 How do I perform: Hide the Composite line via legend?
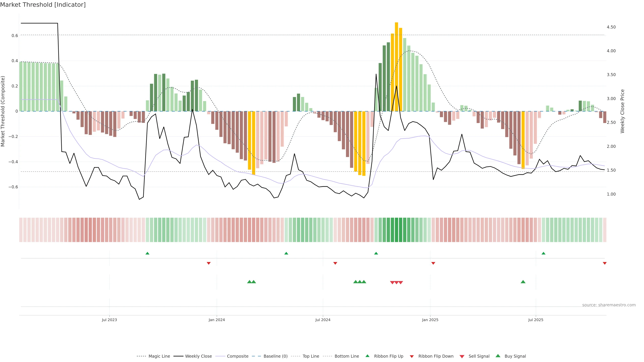(x=237, y=356)
